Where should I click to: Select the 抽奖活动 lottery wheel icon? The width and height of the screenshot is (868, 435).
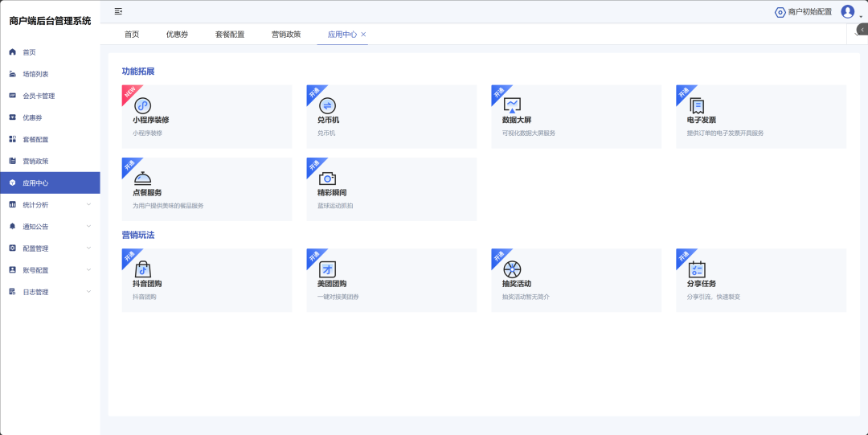[512, 269]
